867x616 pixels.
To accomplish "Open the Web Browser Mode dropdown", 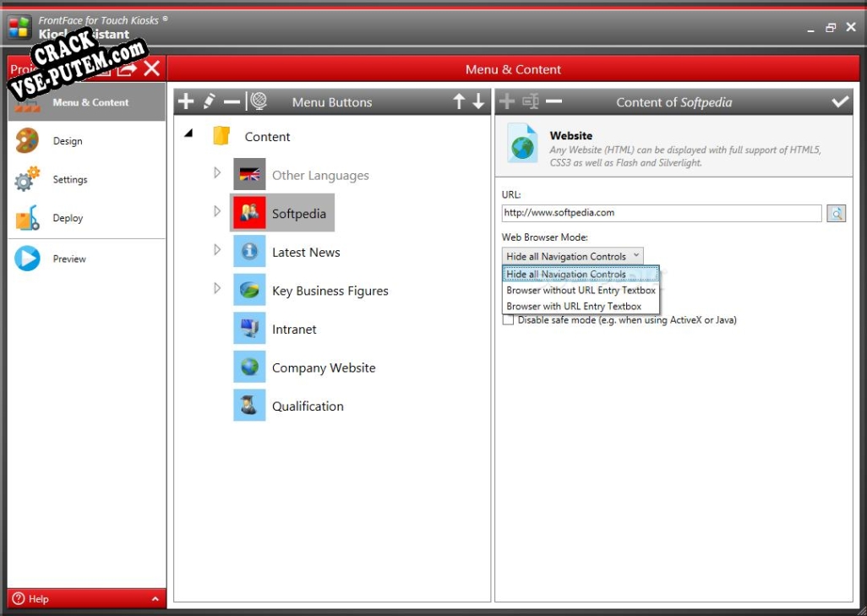I will pyautogui.click(x=572, y=256).
